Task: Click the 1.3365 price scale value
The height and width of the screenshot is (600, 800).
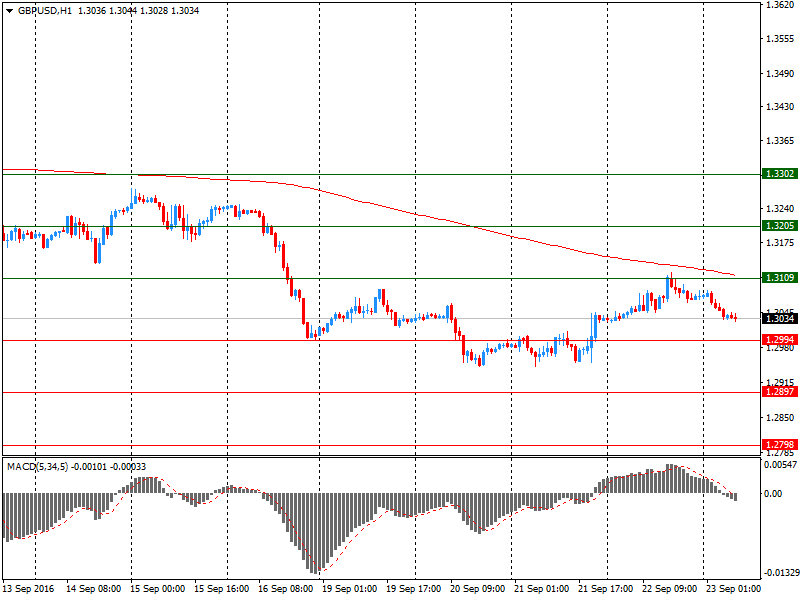Action: tap(780, 141)
